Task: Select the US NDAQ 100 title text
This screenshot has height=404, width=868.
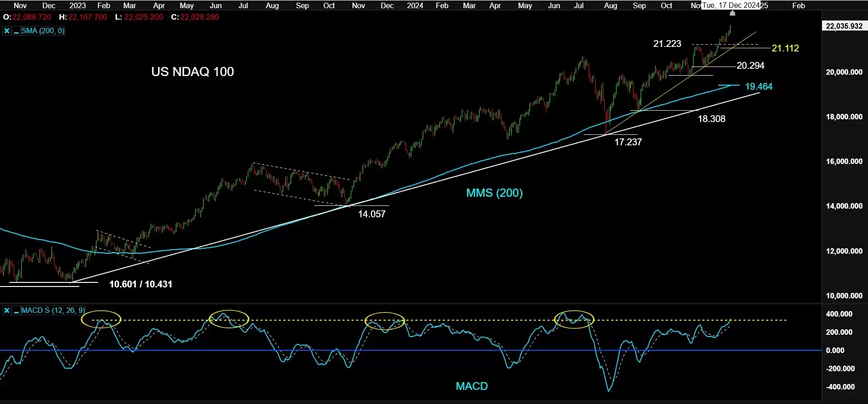Action: [x=193, y=72]
